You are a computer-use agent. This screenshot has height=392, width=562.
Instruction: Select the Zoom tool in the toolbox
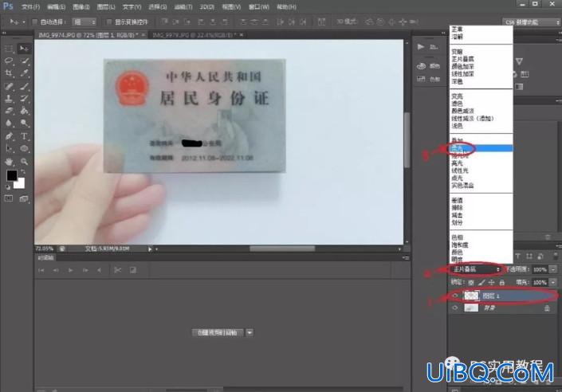pyautogui.click(x=24, y=162)
